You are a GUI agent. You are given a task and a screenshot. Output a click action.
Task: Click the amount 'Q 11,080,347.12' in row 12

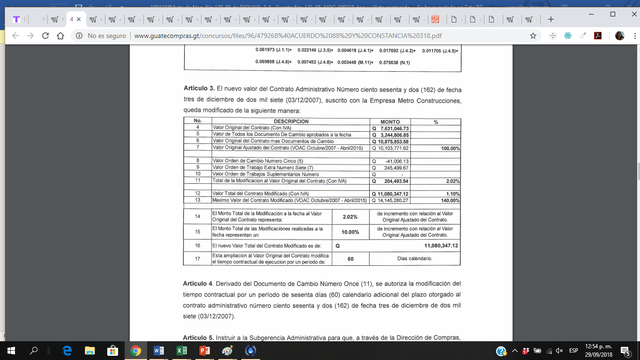click(390, 194)
